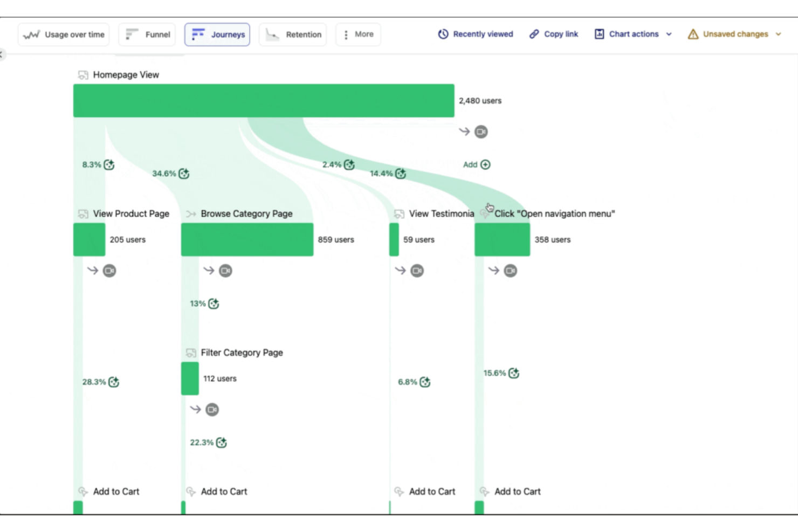Open Recently viewed
This screenshot has width=798, height=532.
click(474, 34)
